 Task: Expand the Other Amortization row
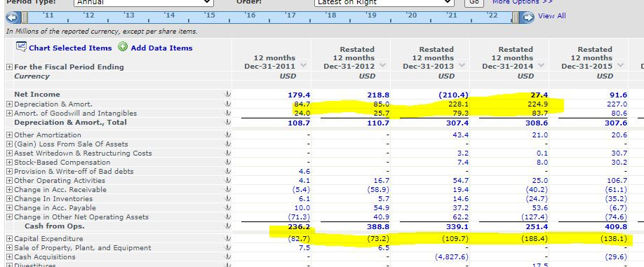(9, 135)
